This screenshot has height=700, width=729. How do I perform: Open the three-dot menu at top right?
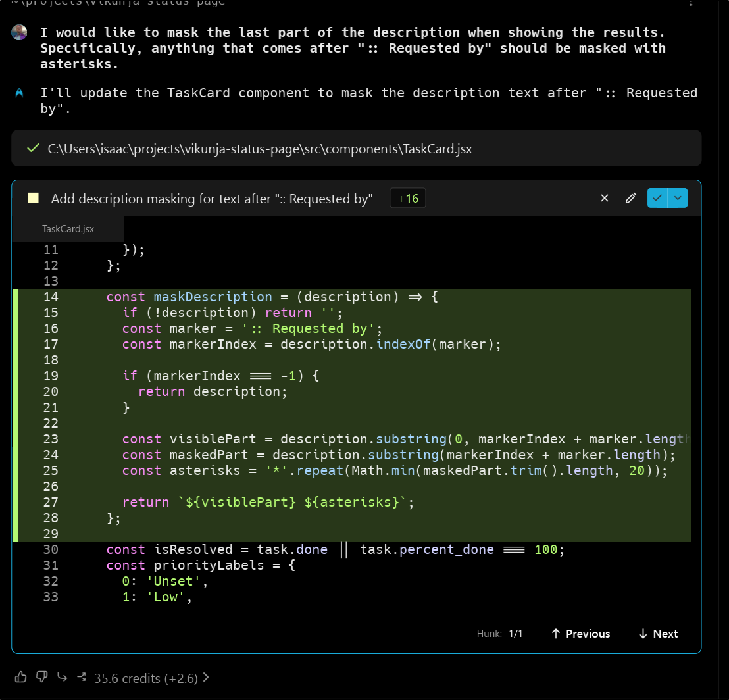click(690, 3)
